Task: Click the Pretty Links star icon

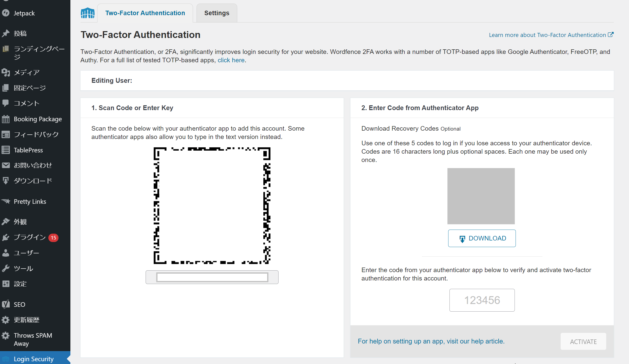Action: 6,201
